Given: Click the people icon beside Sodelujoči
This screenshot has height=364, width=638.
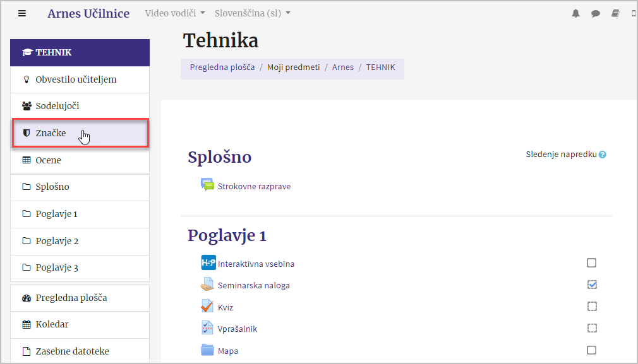Looking at the screenshot, I should pos(27,106).
